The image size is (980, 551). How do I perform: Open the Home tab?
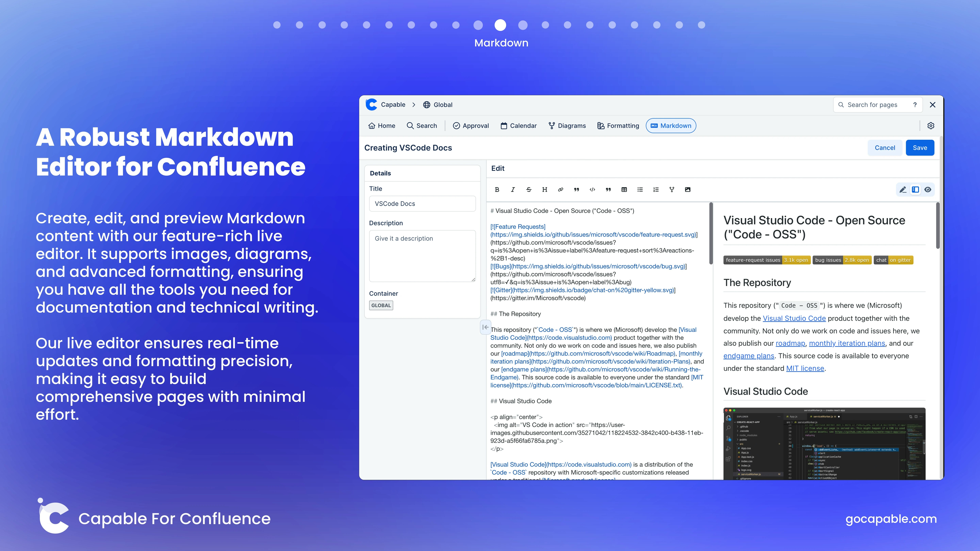382,126
